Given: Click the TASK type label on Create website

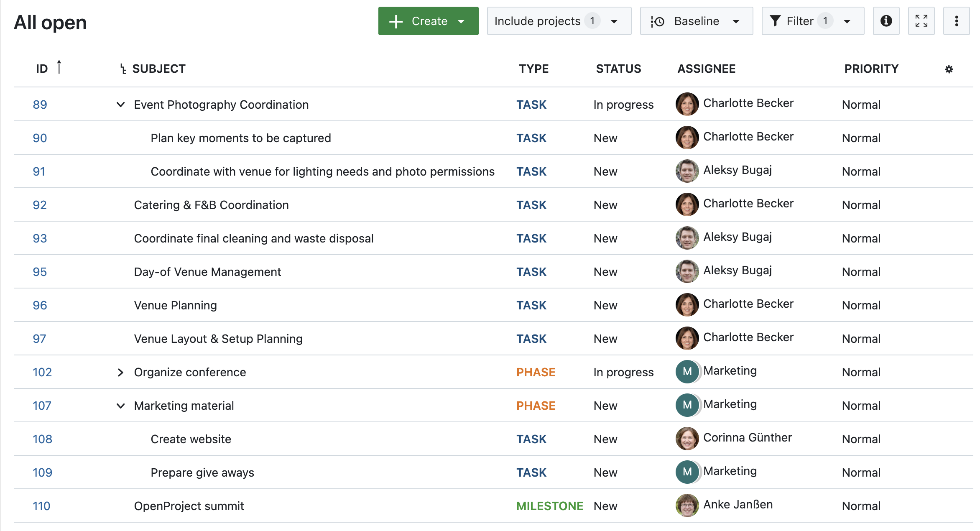Looking at the screenshot, I should (x=531, y=439).
